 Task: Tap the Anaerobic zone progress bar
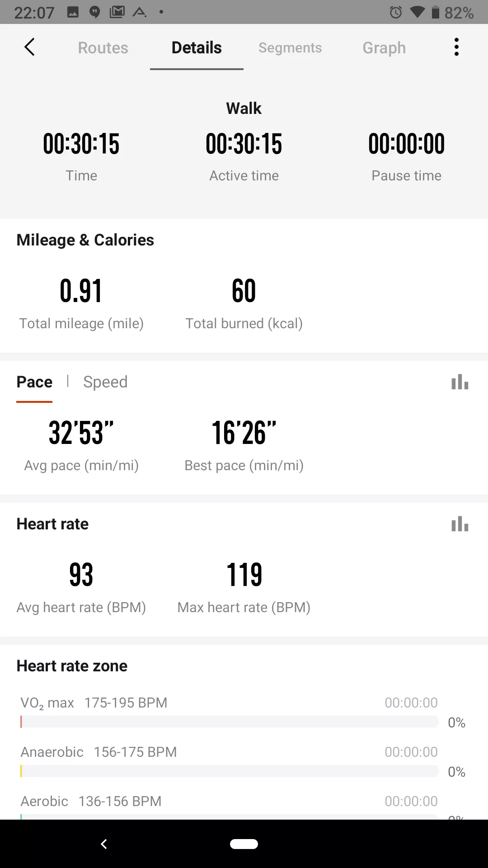(x=229, y=771)
